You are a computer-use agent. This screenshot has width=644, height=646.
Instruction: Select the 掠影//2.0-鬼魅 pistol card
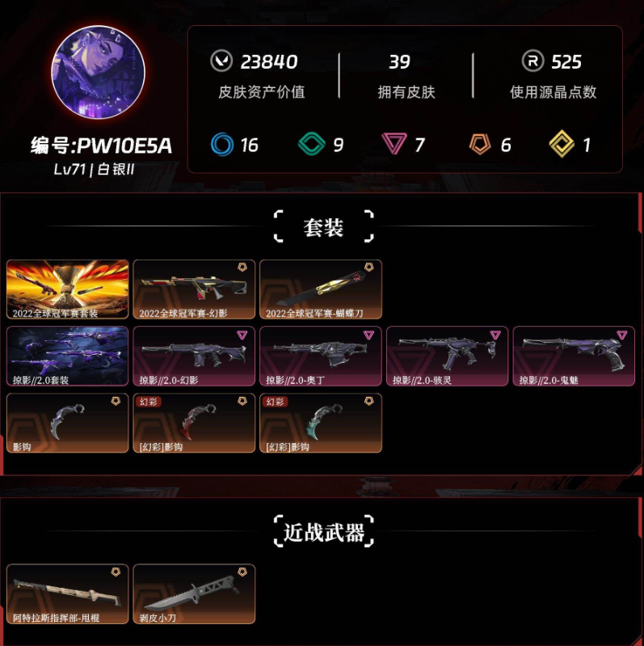574,357
